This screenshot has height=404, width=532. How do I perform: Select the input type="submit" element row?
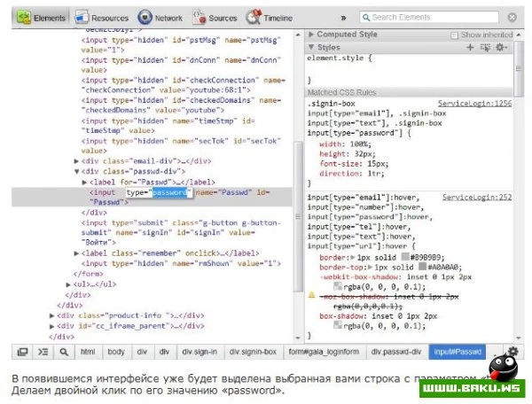(x=181, y=232)
